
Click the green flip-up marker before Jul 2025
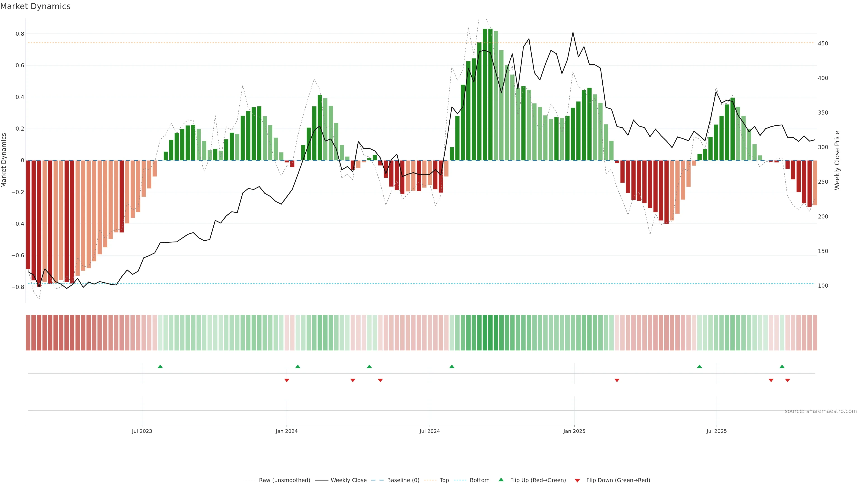pos(700,366)
